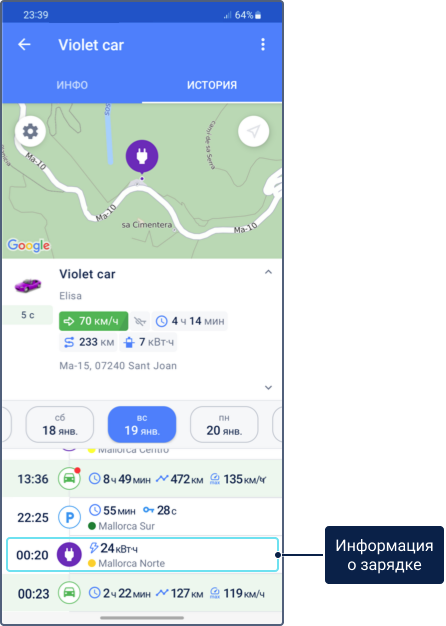Image resolution: width=446 pixels, height=626 pixels.
Task: Tap the Google logo on map
Action: 29,245
